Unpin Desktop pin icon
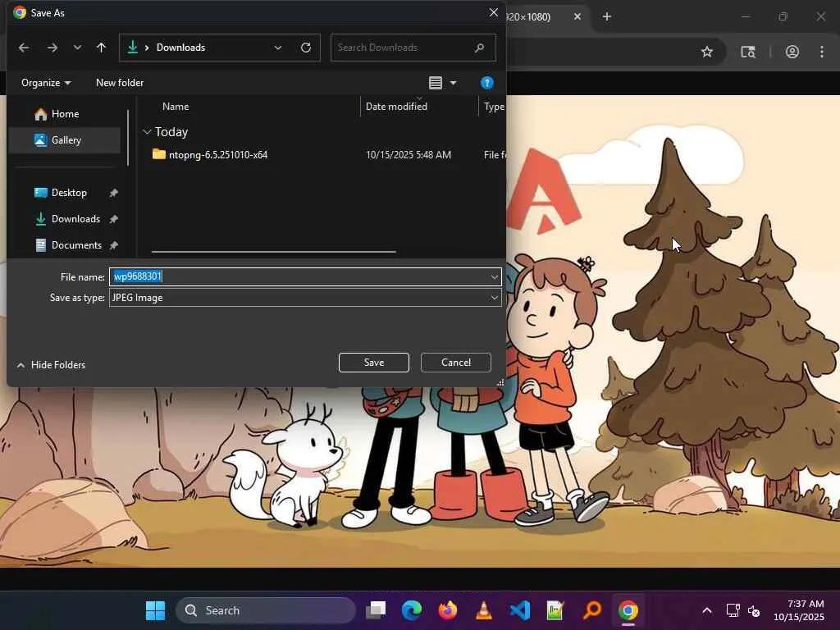Image resolution: width=840 pixels, height=630 pixels. 113,193
